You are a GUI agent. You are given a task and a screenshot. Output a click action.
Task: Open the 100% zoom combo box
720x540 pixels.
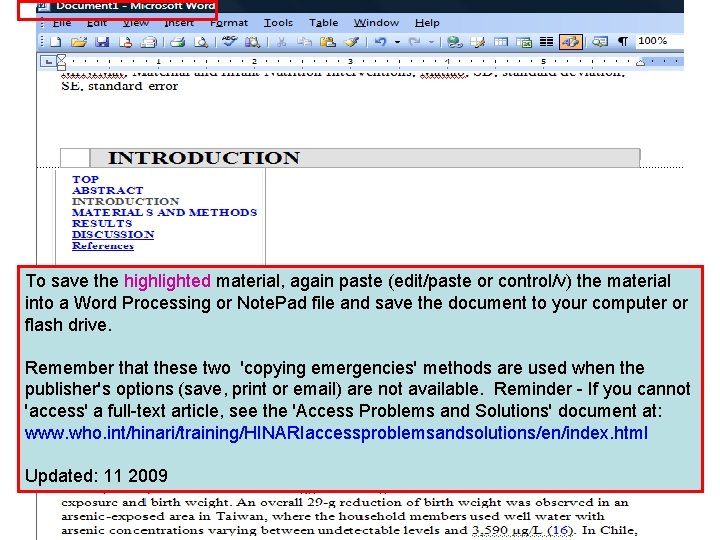coord(659,41)
